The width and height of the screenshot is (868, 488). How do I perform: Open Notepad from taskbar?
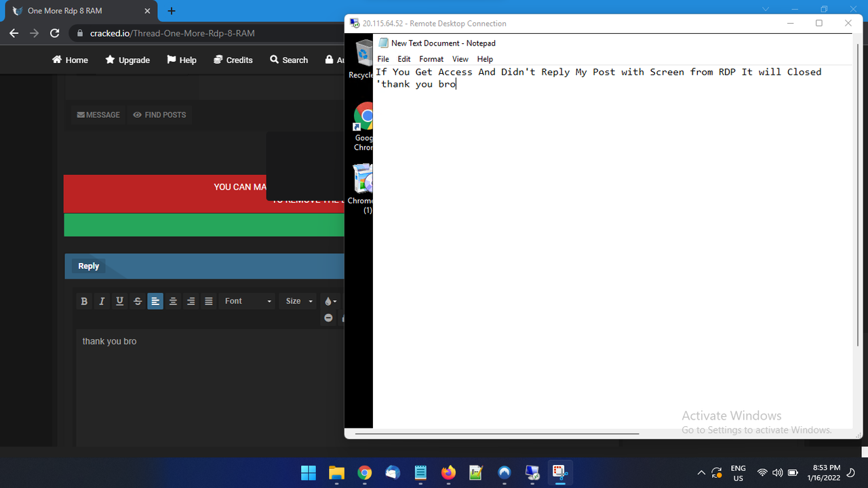pyautogui.click(x=420, y=472)
